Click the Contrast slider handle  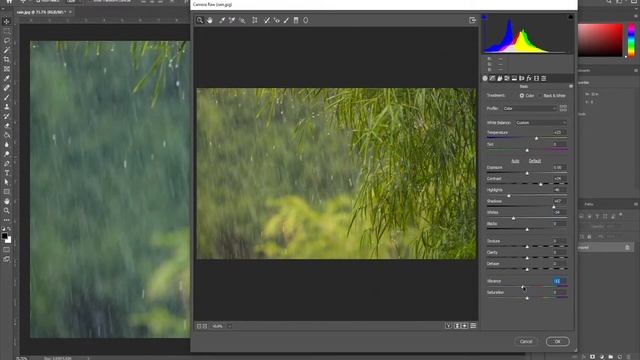541,184
